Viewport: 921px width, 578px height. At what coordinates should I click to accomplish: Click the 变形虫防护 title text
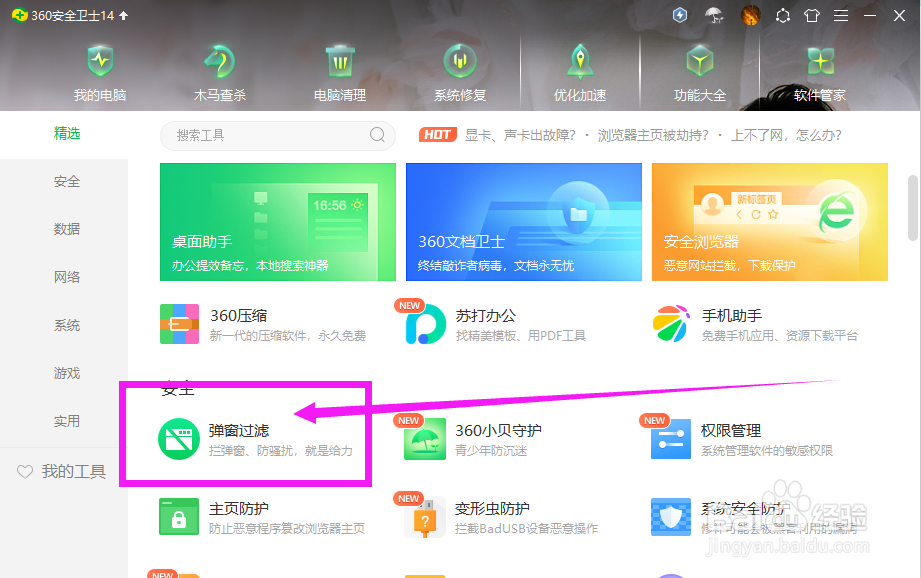tap(492, 509)
